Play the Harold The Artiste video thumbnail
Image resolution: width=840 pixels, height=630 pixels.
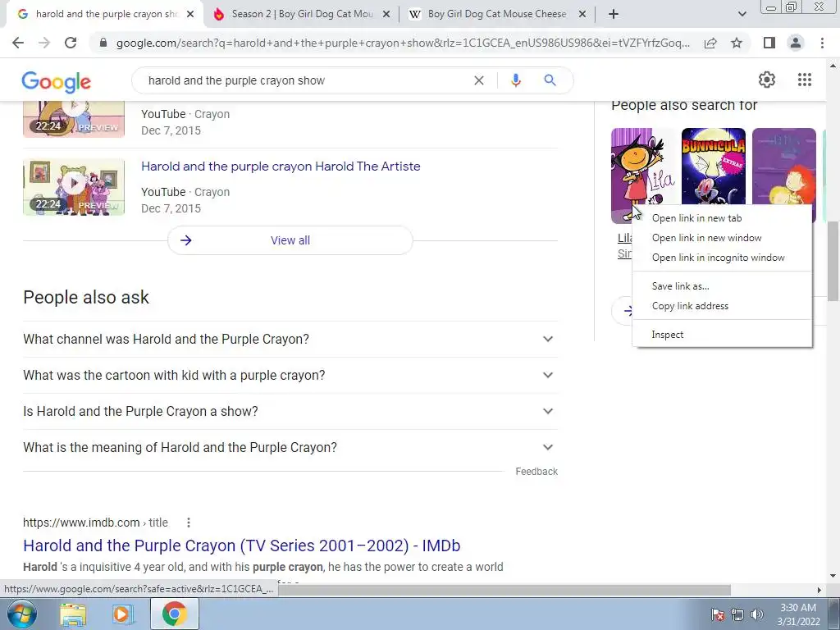click(74, 187)
